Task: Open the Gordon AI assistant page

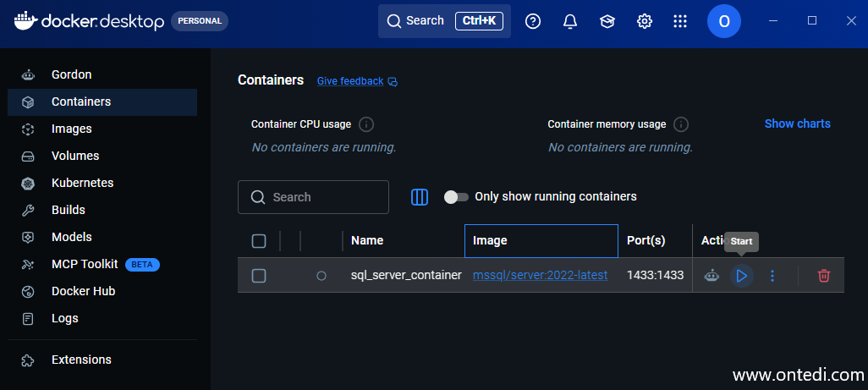Action: click(x=102, y=74)
